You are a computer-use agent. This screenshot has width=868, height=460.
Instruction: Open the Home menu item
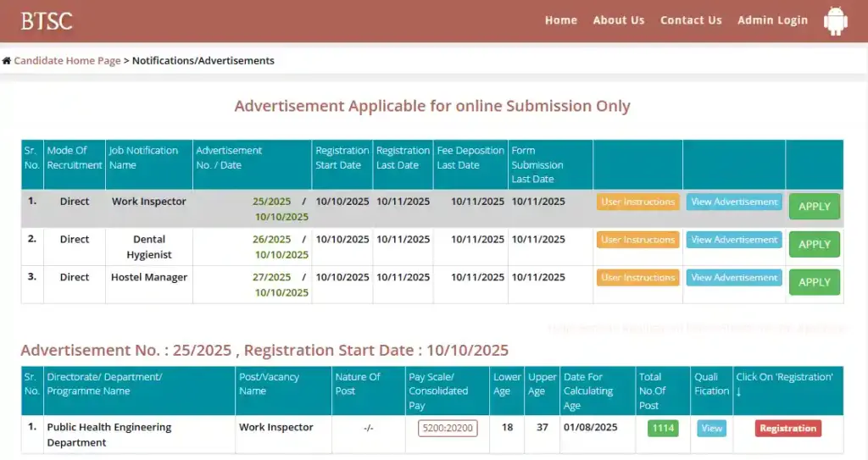click(x=560, y=20)
